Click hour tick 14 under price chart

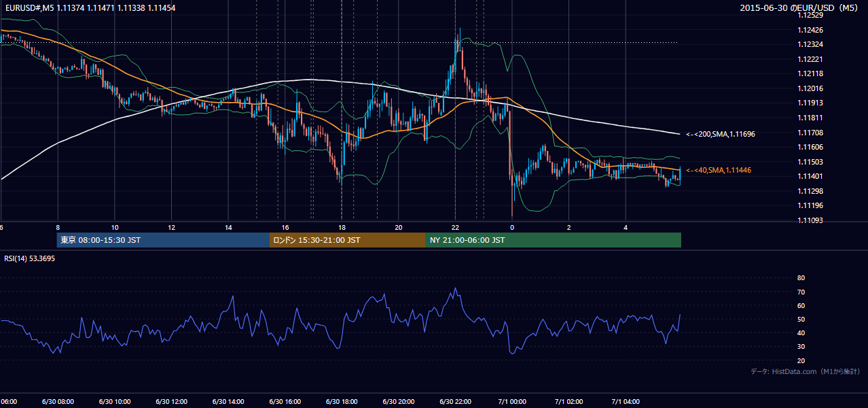point(228,227)
